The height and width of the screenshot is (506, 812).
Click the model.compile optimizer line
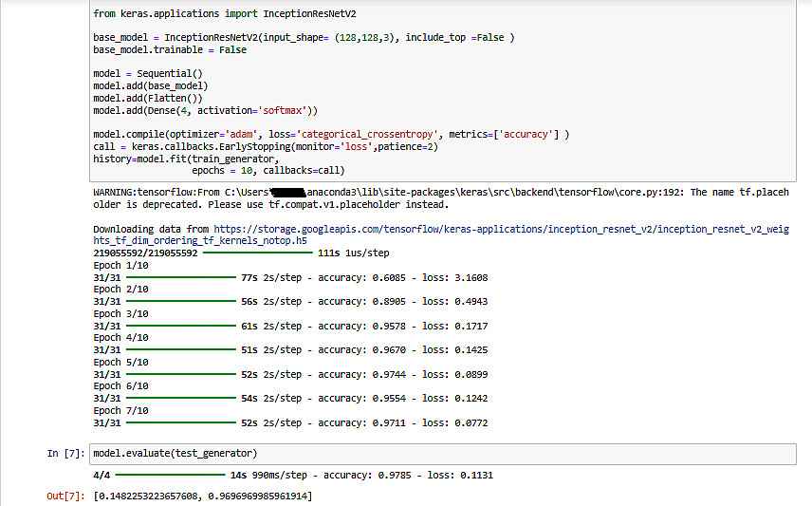(x=331, y=135)
